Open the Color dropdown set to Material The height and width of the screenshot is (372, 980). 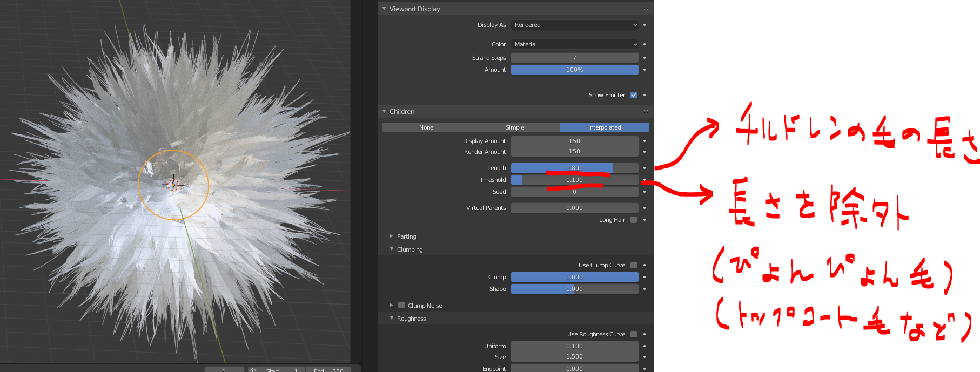(575, 44)
